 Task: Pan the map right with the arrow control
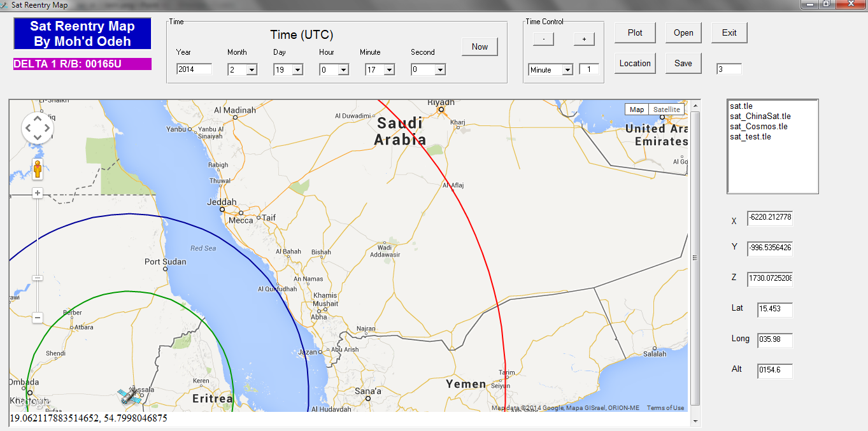[47, 128]
